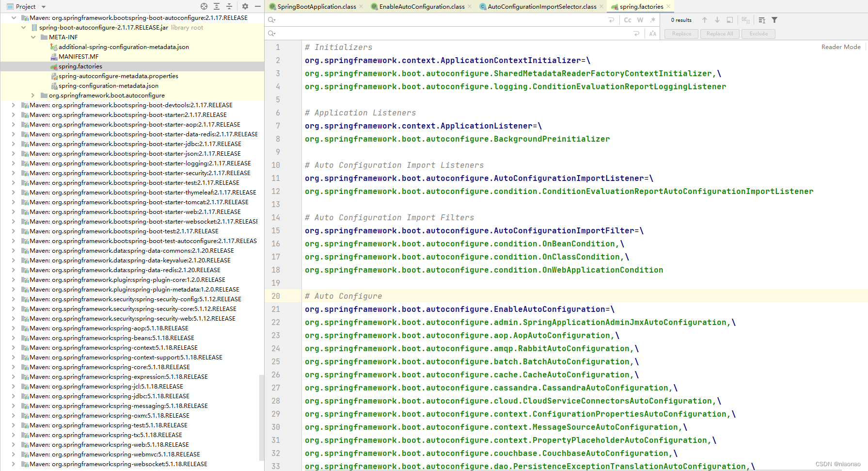Click the '# Auto Configure' comment line

343,296
